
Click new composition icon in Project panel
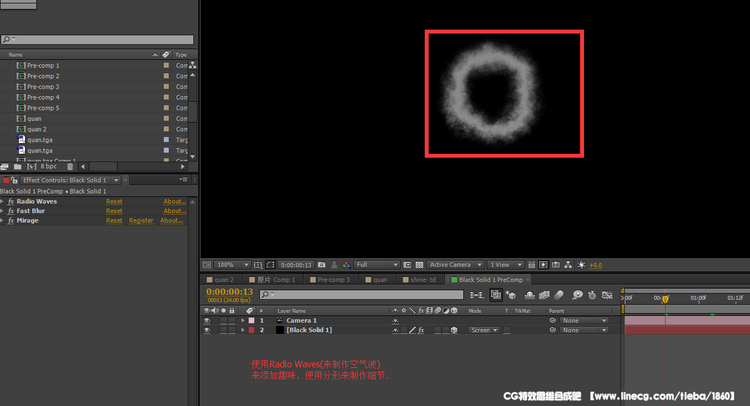tap(32, 166)
